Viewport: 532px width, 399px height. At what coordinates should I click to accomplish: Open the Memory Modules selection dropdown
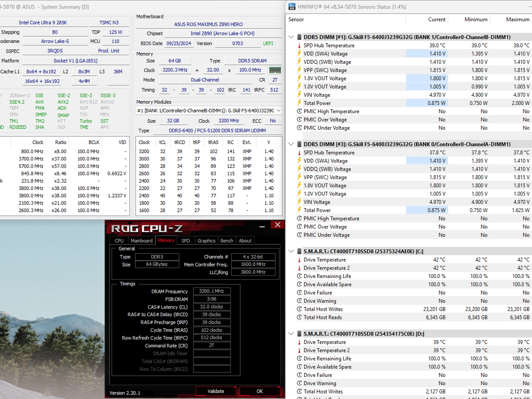tap(209, 111)
